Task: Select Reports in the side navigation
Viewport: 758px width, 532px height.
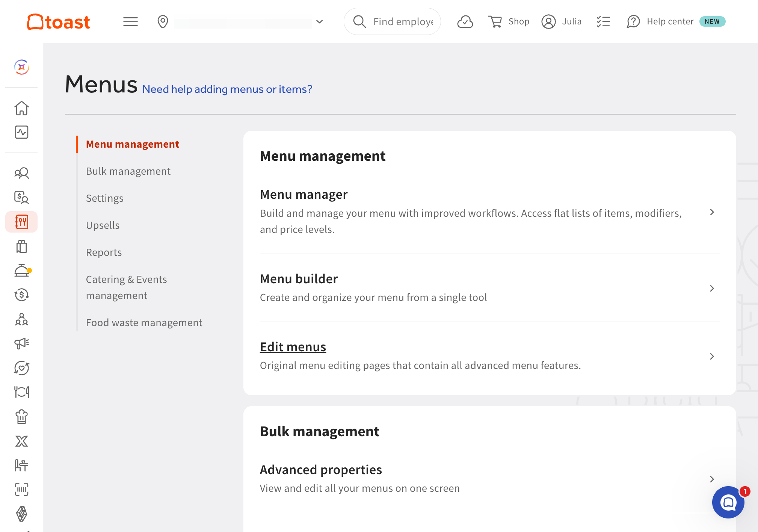Action: click(104, 252)
